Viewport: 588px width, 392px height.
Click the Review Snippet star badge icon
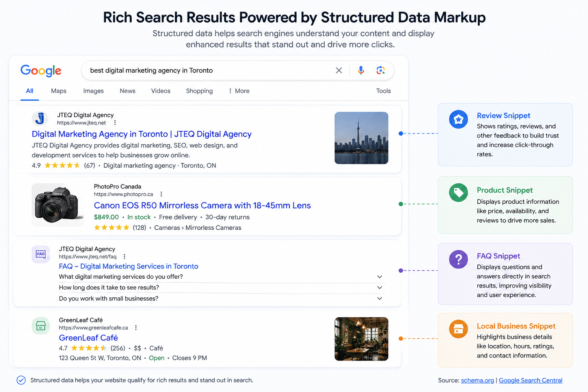(x=459, y=119)
